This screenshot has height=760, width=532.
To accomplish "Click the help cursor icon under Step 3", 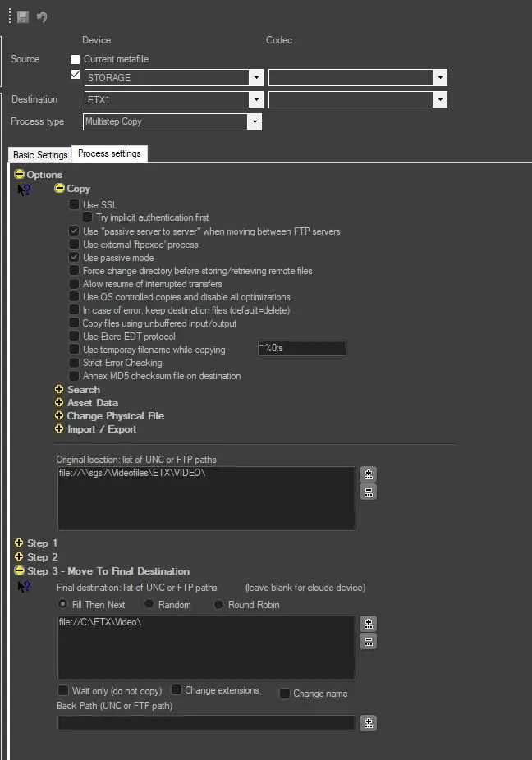I will pos(25,587).
